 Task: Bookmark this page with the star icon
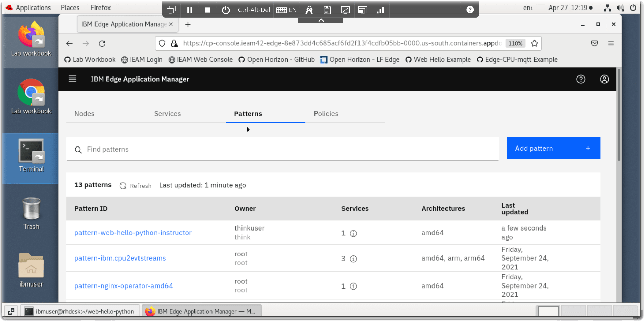pyautogui.click(x=534, y=43)
